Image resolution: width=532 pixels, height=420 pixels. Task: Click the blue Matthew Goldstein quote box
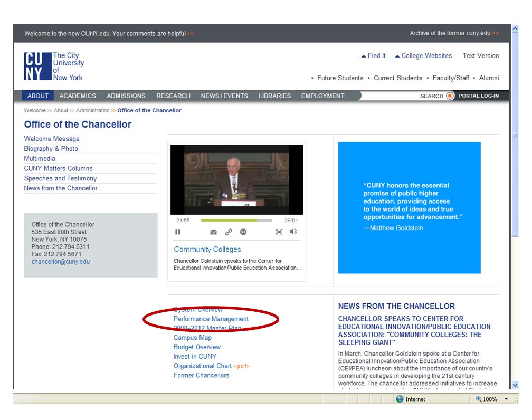click(409, 207)
